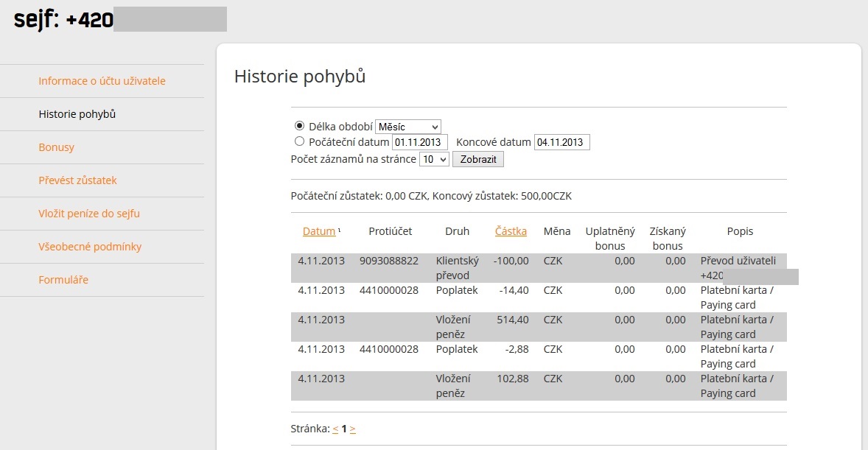Open the records per page dropdown
Viewport: 868px width, 450px height.
pyautogui.click(x=433, y=159)
